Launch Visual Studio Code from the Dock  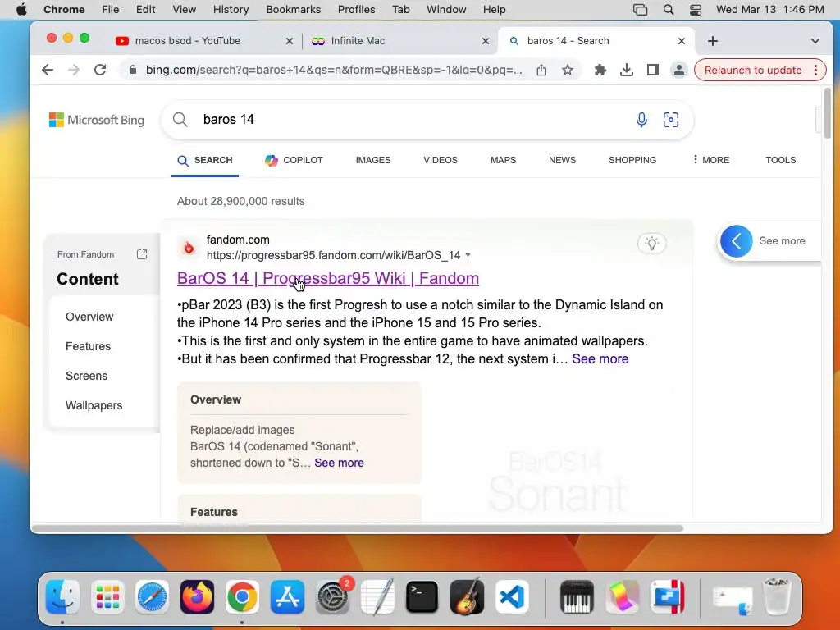(x=512, y=596)
